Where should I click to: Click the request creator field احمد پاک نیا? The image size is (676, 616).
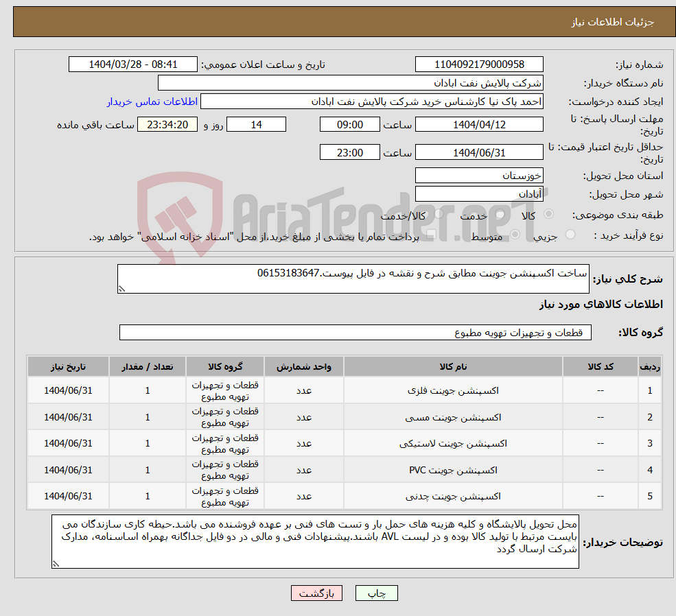371,102
